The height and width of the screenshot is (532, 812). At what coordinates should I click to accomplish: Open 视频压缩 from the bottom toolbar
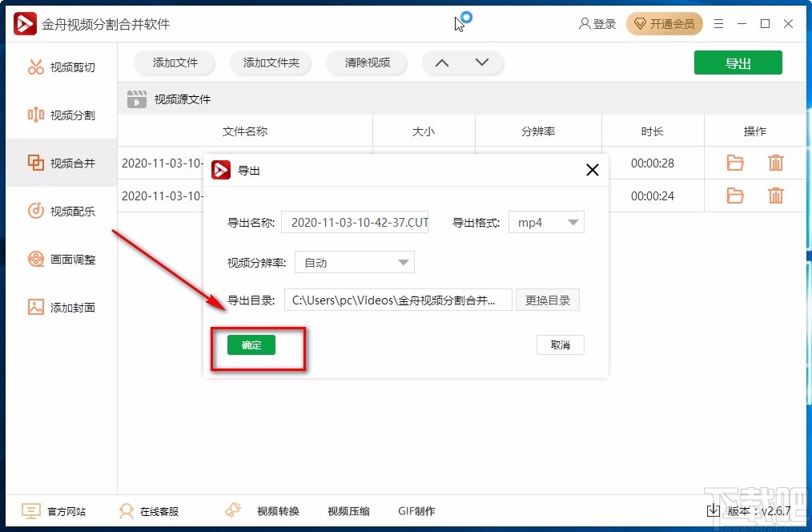coord(348,510)
